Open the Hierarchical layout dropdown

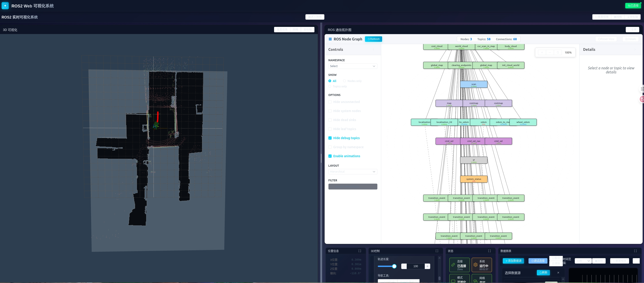(353, 172)
